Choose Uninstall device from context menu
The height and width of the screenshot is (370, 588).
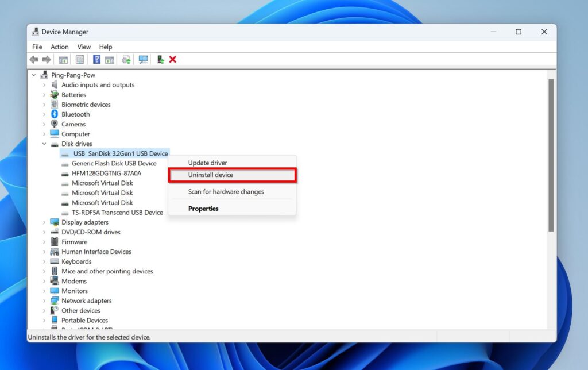(x=211, y=175)
